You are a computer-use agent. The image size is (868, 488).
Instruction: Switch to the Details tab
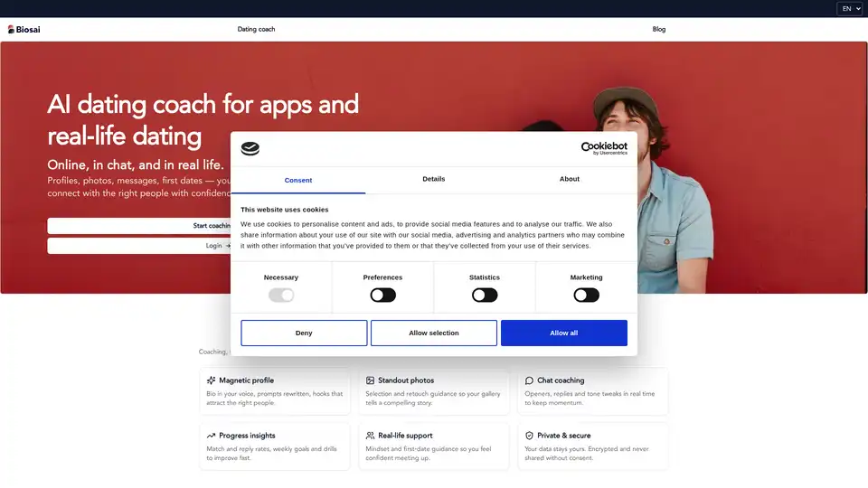pos(433,179)
